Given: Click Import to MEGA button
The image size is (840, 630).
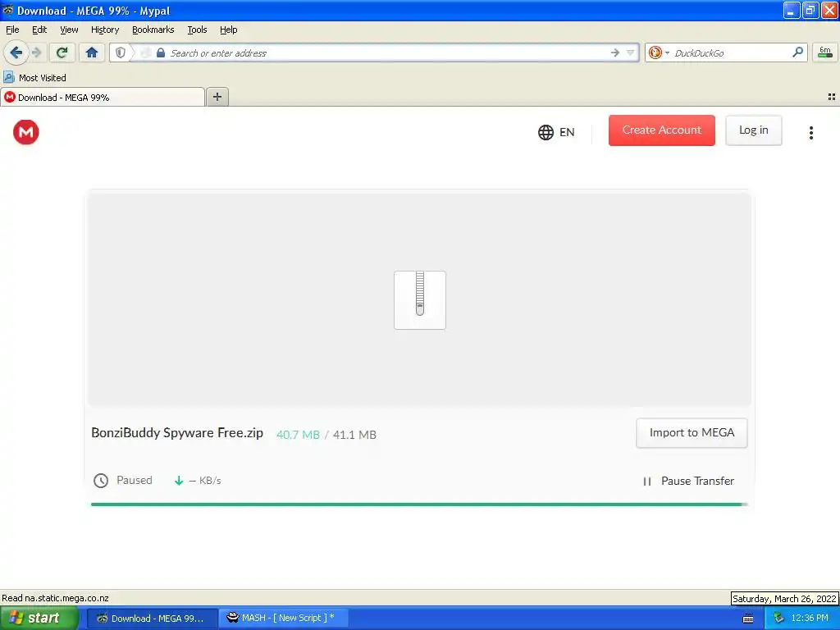Looking at the screenshot, I should (692, 433).
